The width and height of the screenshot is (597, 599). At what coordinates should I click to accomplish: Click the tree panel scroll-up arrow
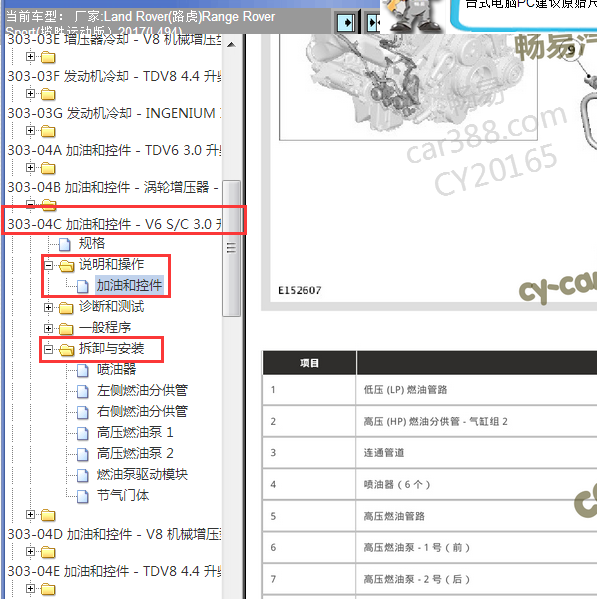tap(231, 45)
